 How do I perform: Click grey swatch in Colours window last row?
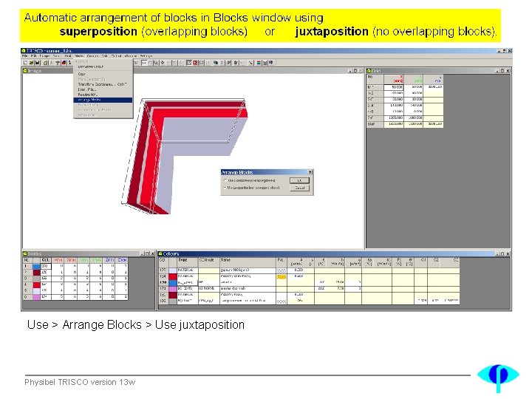click(173, 301)
